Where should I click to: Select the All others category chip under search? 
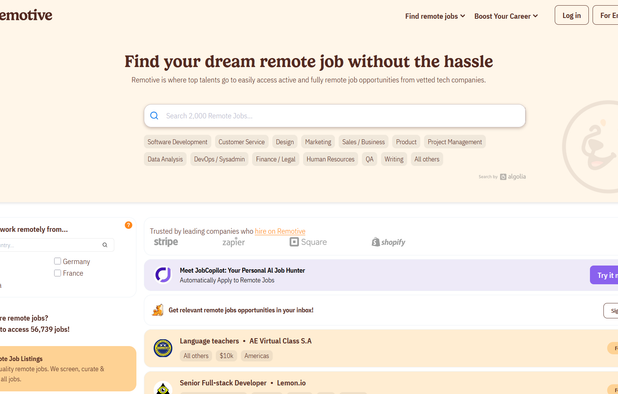point(427,159)
